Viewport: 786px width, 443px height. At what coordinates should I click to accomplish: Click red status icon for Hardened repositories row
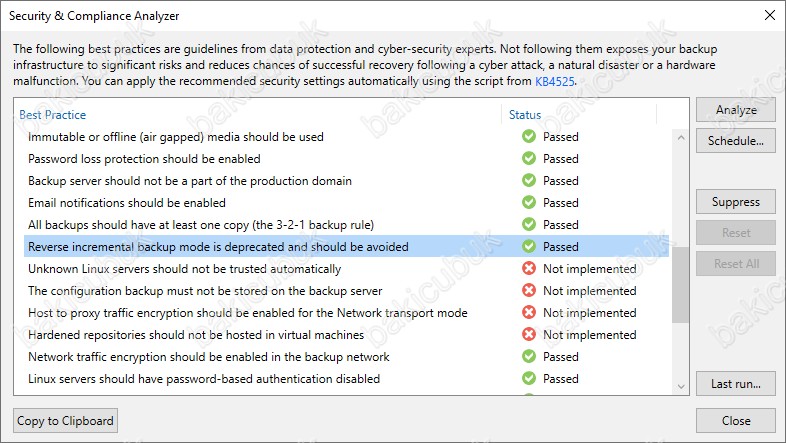[528, 335]
